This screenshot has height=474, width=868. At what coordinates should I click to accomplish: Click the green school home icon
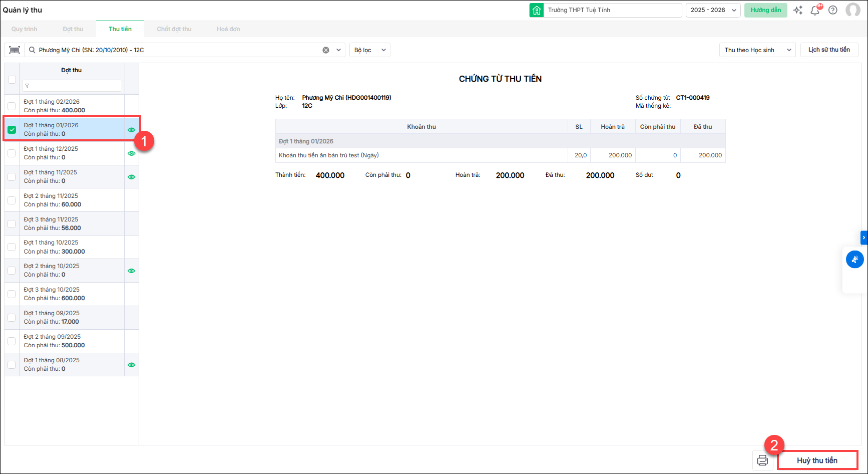click(x=537, y=10)
